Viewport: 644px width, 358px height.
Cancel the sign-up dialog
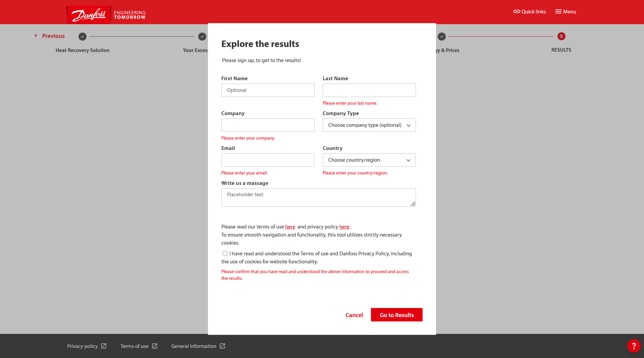[x=354, y=315]
